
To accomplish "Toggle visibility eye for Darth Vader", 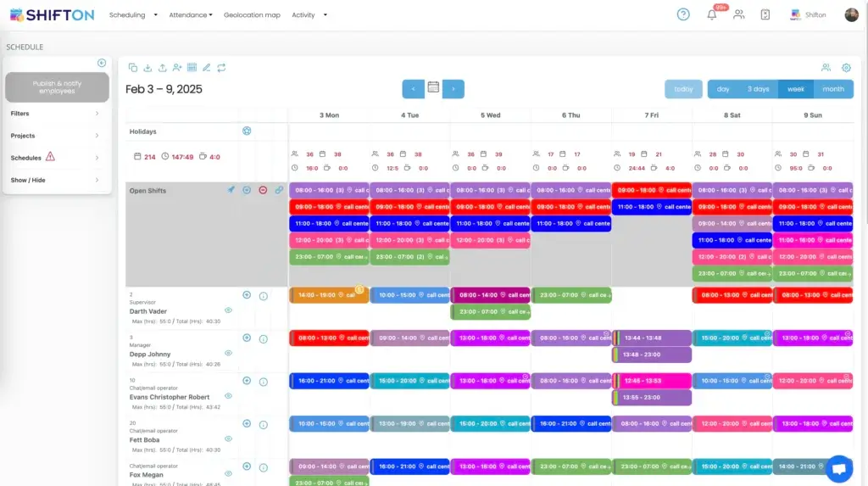I will pos(228,310).
